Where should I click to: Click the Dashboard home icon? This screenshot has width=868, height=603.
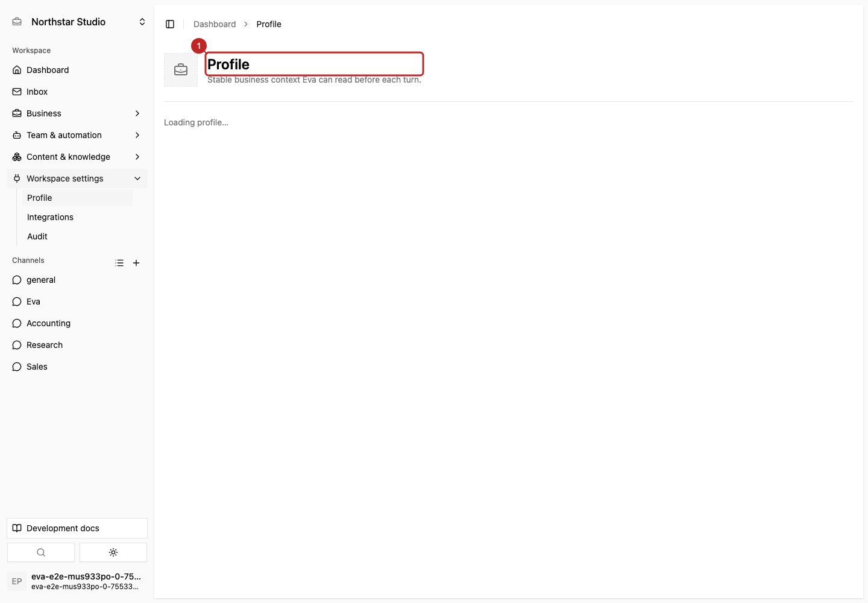coord(17,70)
